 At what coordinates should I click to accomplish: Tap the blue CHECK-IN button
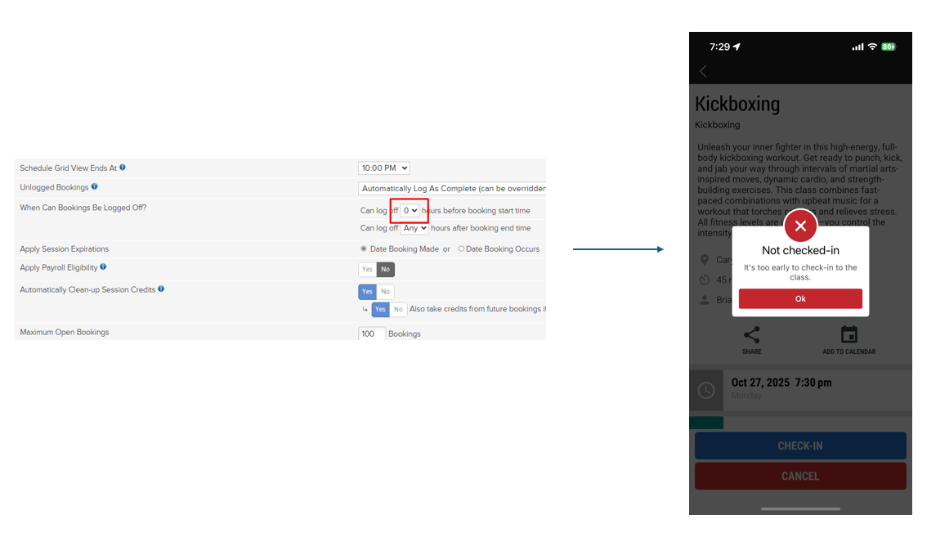coord(800,446)
